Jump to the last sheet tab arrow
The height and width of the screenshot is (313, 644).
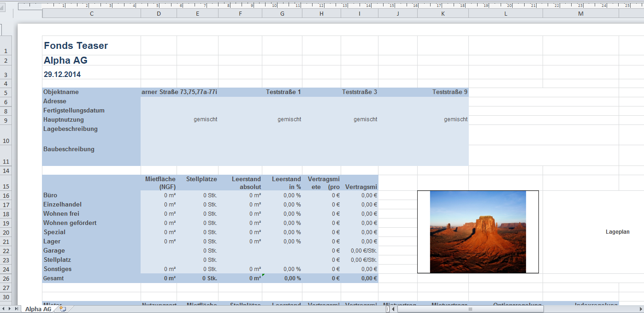click(18, 309)
